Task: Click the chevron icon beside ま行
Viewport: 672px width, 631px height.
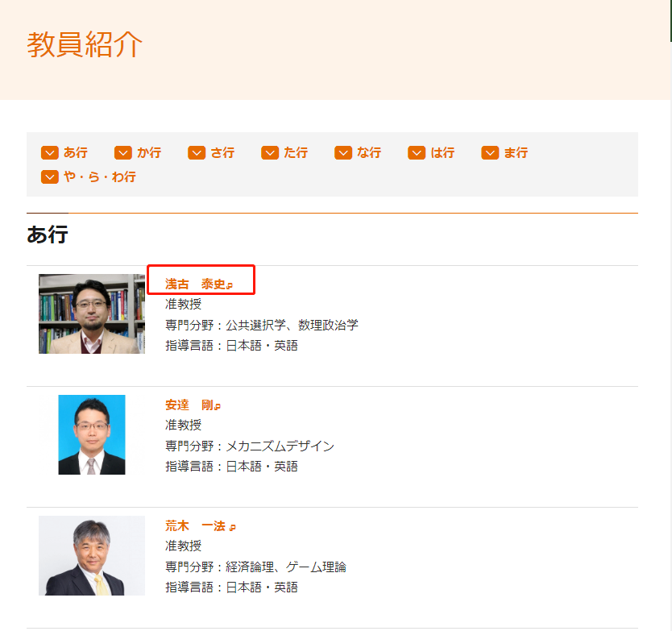Action: [490, 152]
